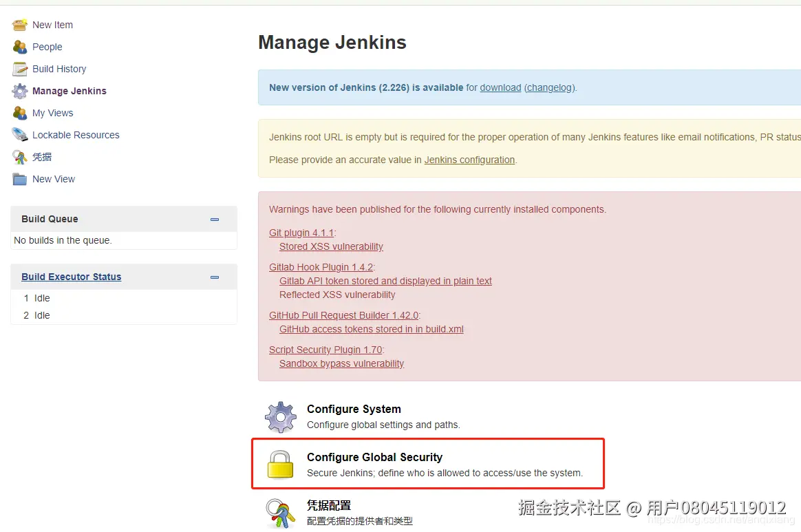Click the New View folder icon
The width and height of the screenshot is (801, 532).
pyautogui.click(x=20, y=179)
